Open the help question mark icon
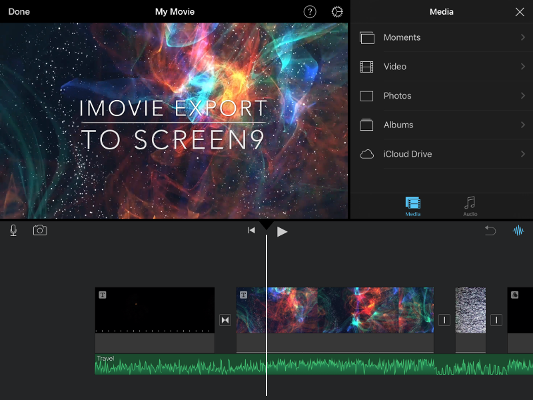 click(x=310, y=12)
